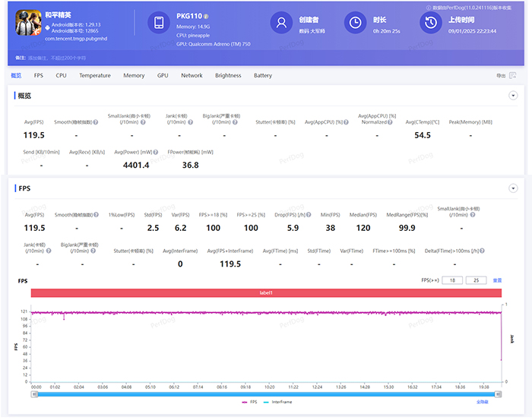Click the creator profile icon
The width and height of the screenshot is (532, 420).
(x=281, y=24)
